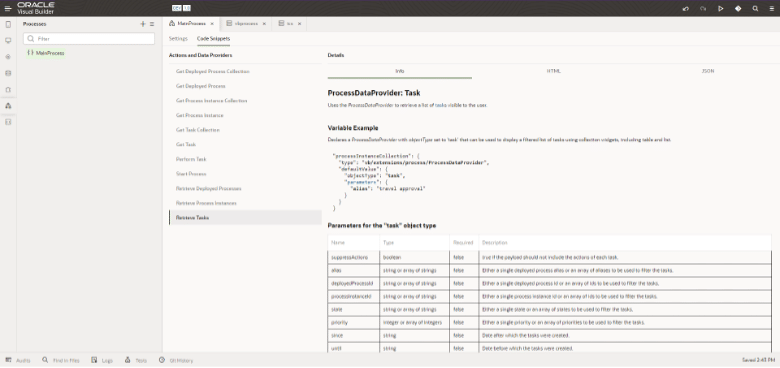Open Web Applications in the navigator sidebar

click(8, 41)
